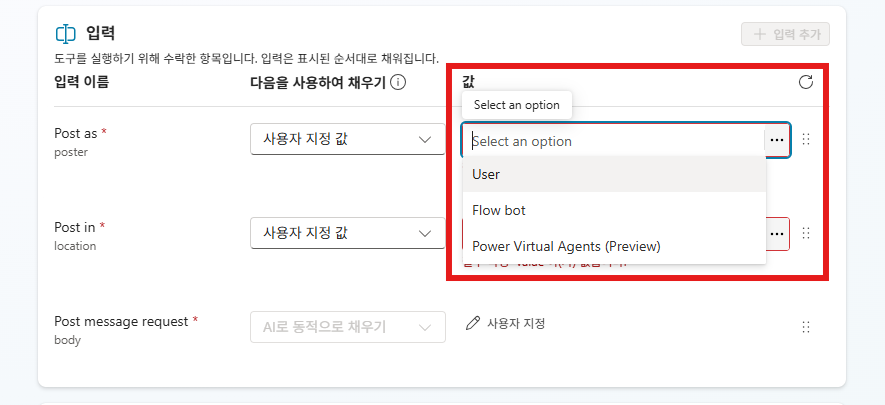Expand the Post as 사용자 지정 값 dropdown
This screenshot has height=405, width=885.
point(348,139)
